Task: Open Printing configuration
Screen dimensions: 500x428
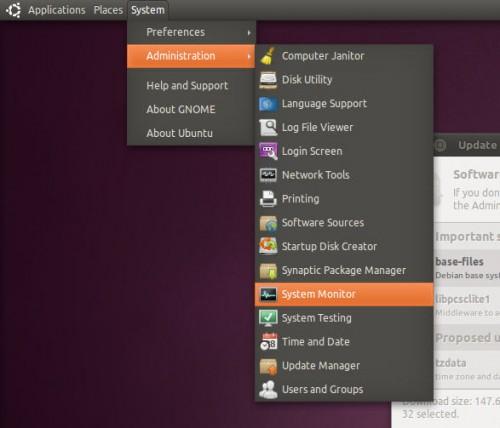Action: point(344,199)
